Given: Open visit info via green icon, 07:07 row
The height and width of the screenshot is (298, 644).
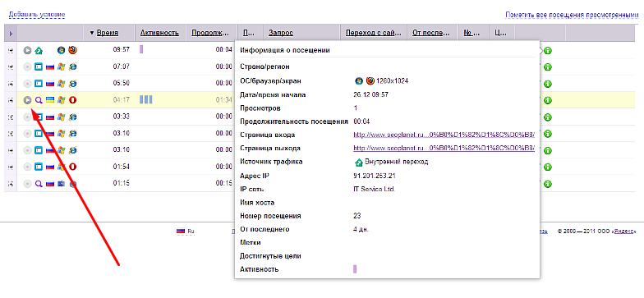Looking at the screenshot, I should click(547, 67).
